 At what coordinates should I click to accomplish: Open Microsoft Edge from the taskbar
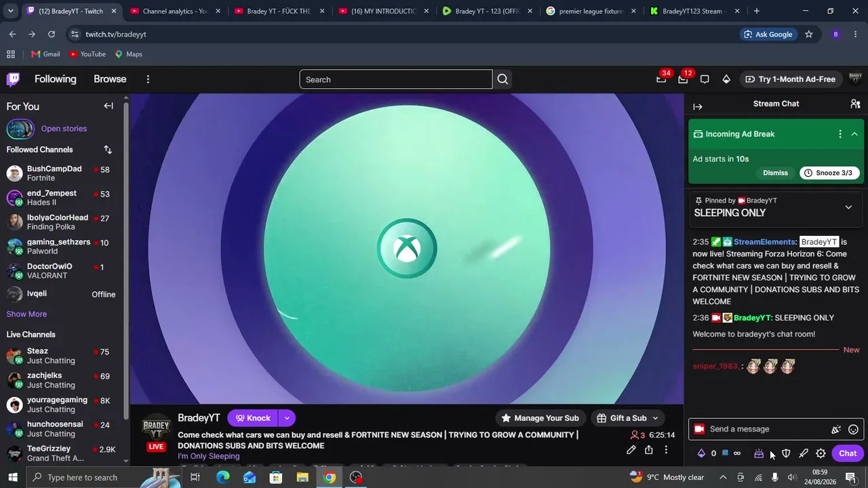tap(222, 477)
